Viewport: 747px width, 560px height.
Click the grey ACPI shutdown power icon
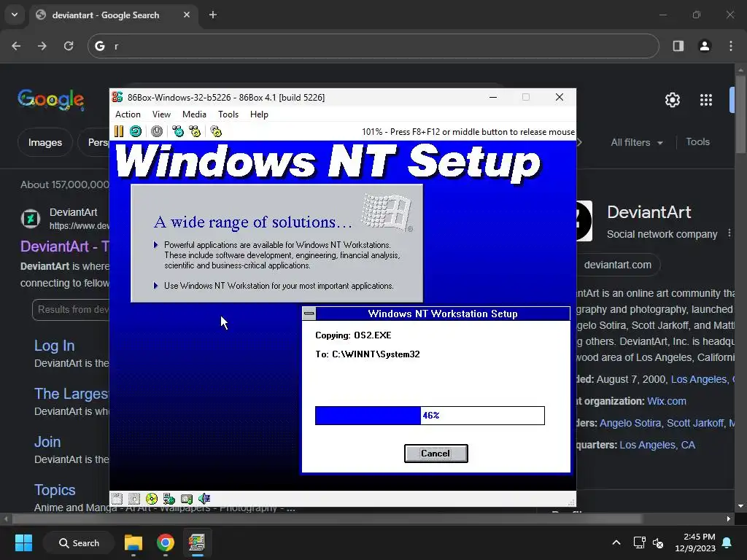click(157, 131)
